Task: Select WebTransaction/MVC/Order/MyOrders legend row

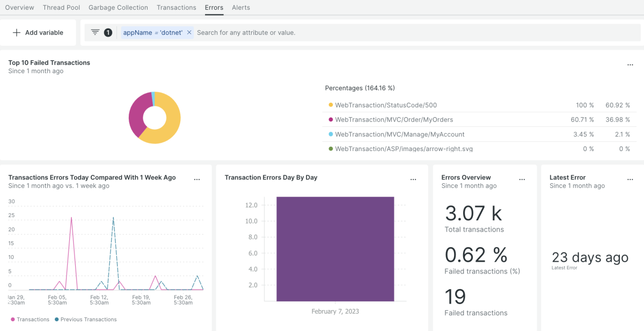Action: (x=394, y=120)
